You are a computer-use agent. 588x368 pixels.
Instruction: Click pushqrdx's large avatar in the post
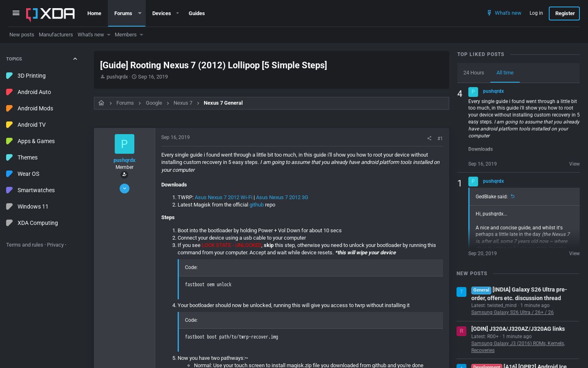(125, 144)
